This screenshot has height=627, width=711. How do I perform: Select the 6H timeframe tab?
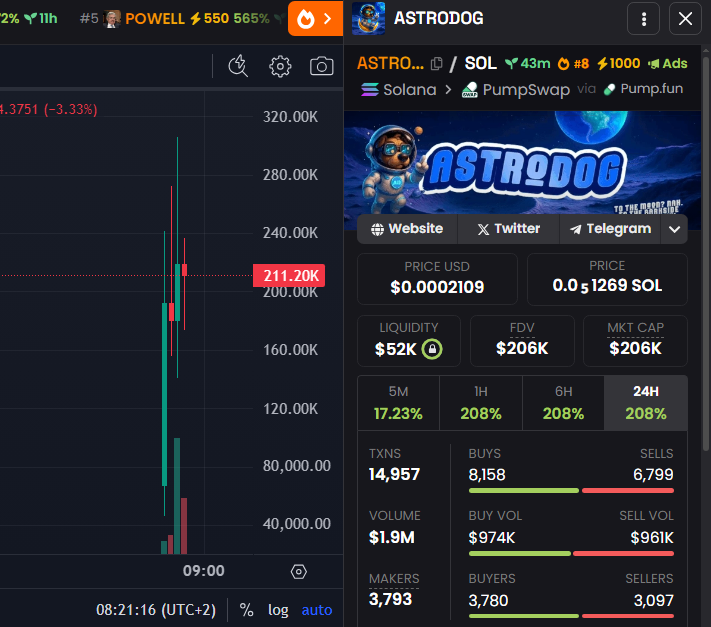tap(563, 403)
